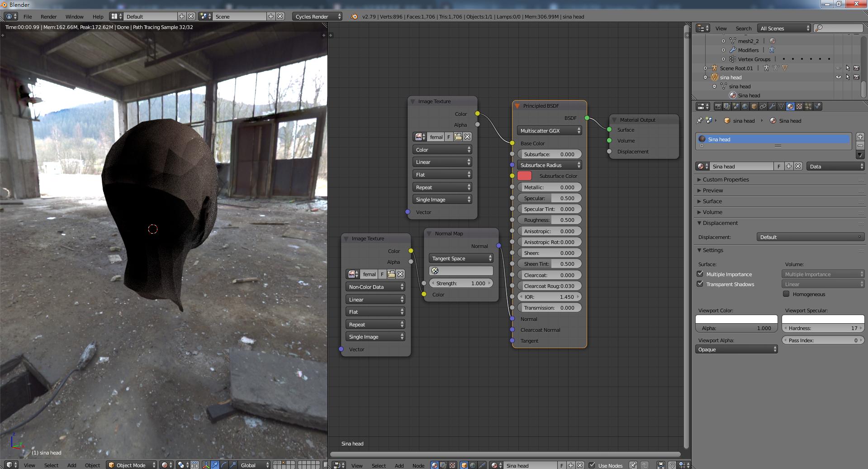Viewport: 868px width, 469px height.
Task: Open Constraints properties tab (chain icon)
Action: click(763, 106)
